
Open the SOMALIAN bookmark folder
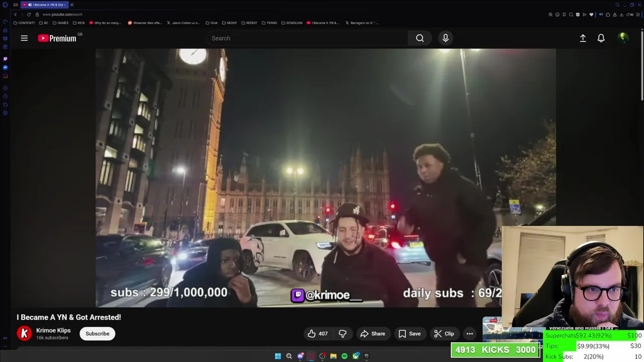tap(292, 23)
